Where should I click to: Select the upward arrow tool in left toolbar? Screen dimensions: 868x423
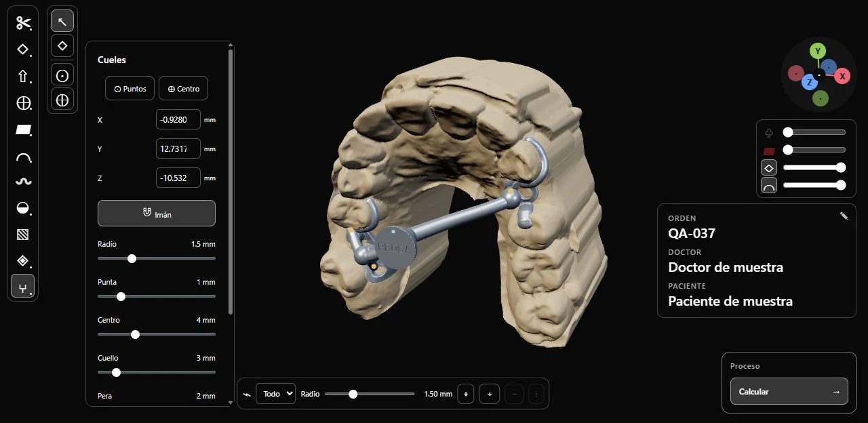pyautogui.click(x=24, y=76)
